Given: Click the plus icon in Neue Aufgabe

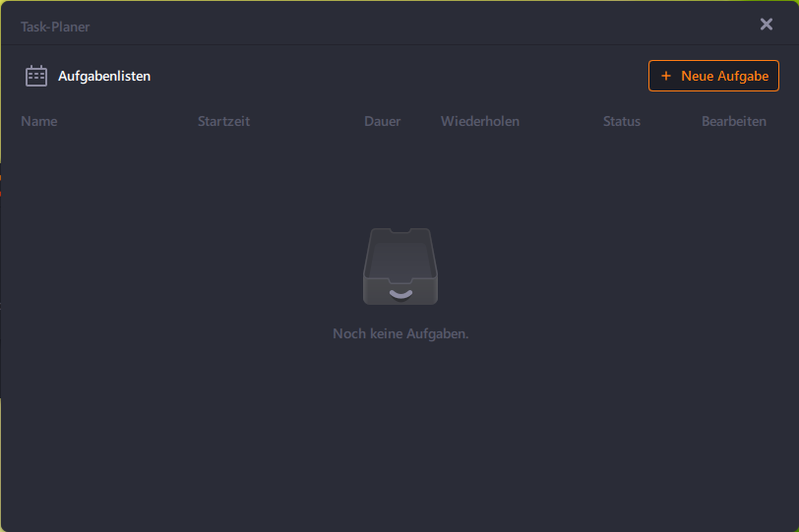Looking at the screenshot, I should (x=666, y=76).
